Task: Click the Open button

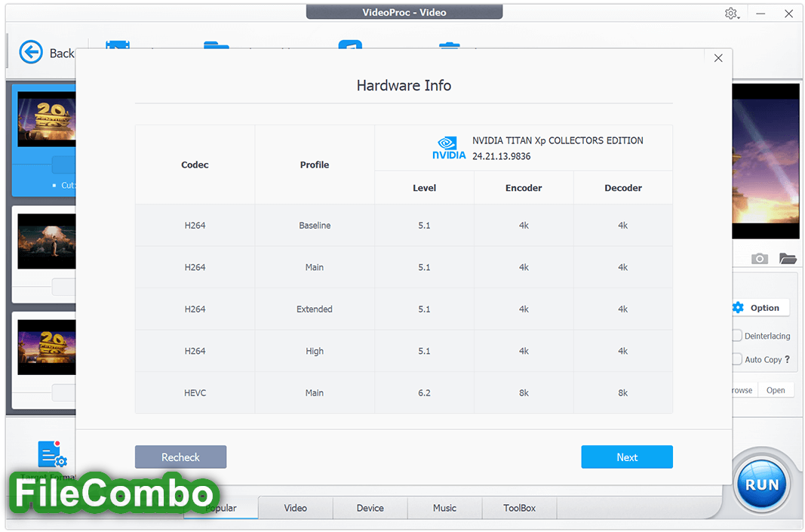Action: pos(776,390)
